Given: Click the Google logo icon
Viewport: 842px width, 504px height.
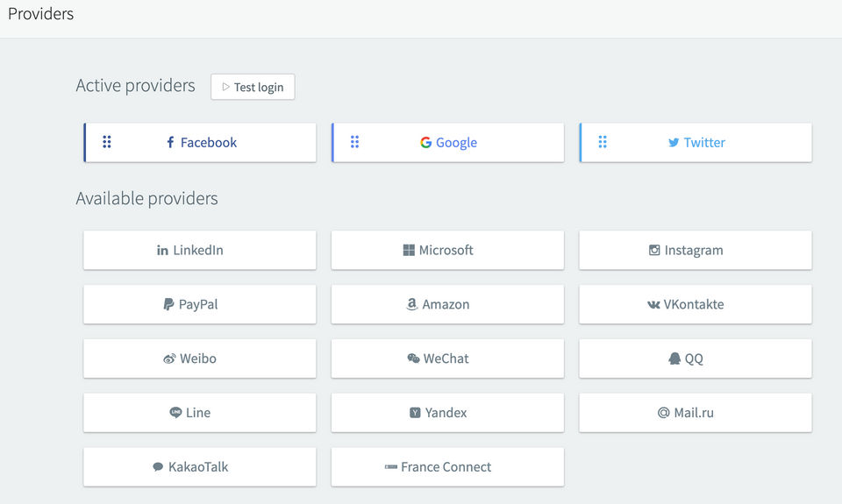Looking at the screenshot, I should coord(425,143).
